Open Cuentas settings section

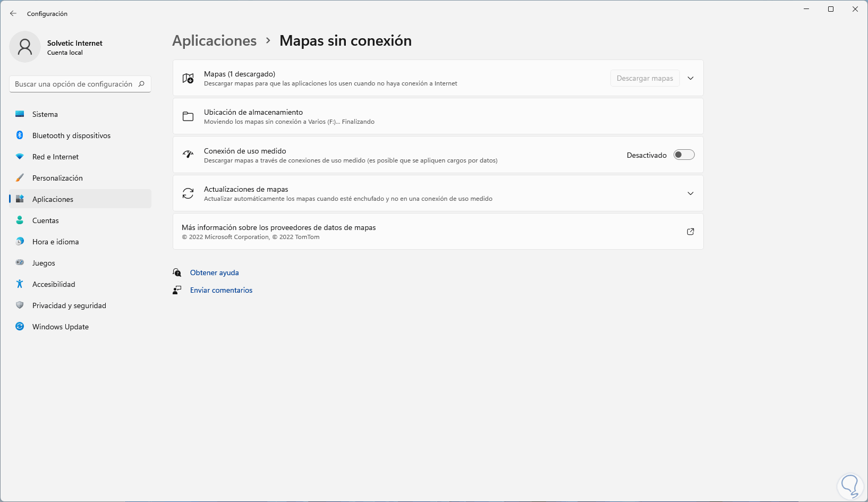point(46,220)
